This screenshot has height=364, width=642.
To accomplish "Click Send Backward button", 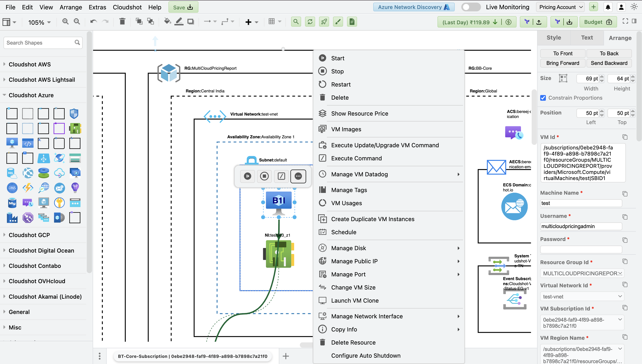I will click(x=609, y=63).
